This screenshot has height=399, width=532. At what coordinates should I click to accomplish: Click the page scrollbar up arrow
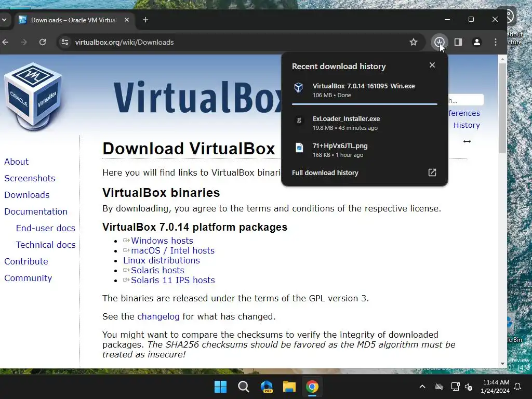502,59
